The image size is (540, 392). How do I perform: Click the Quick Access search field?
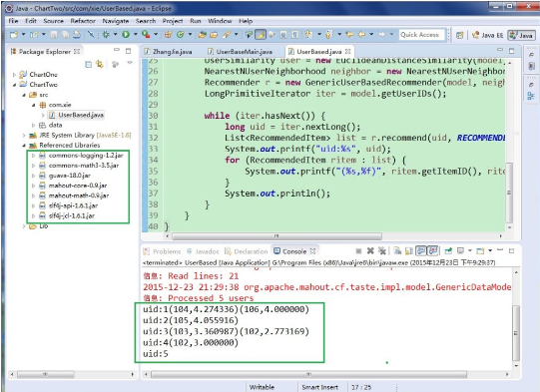[422, 35]
